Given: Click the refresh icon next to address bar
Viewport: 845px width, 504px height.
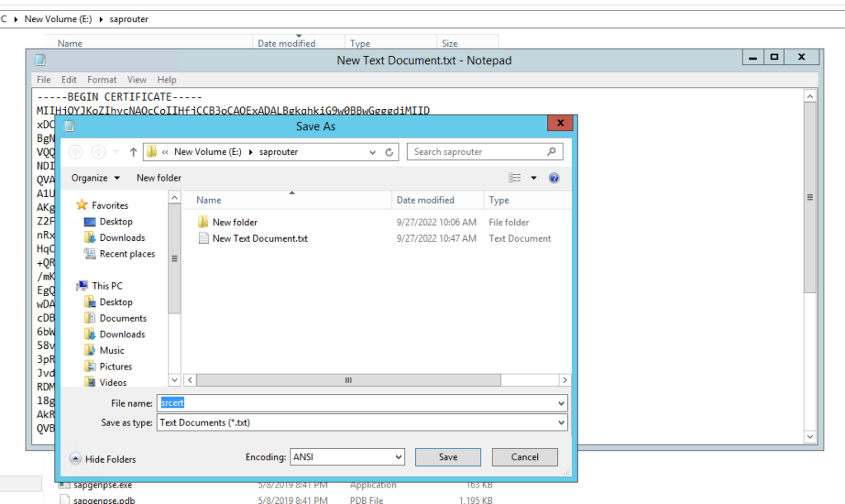Looking at the screenshot, I should point(389,151).
